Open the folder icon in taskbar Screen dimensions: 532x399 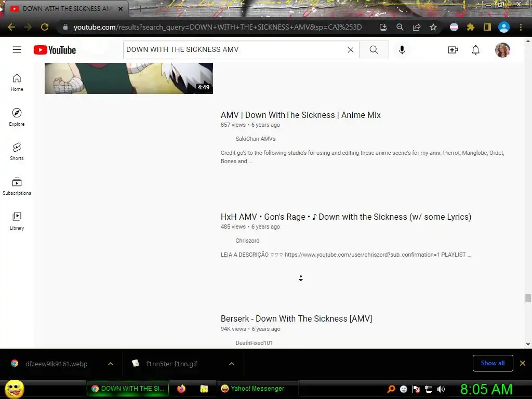(x=204, y=389)
